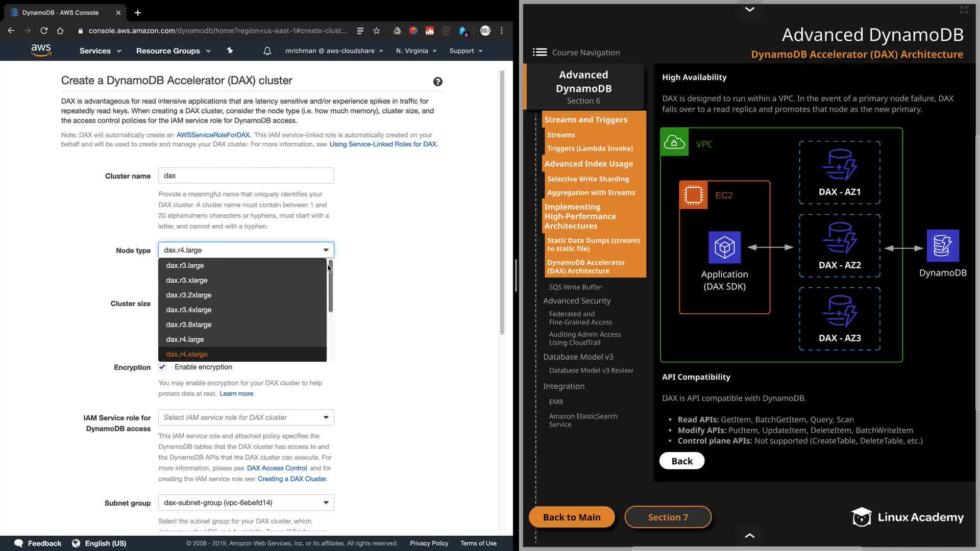Viewport: 980px width, 551px height.
Task: Click the DynamoDB icon in diagram
Action: click(x=942, y=246)
